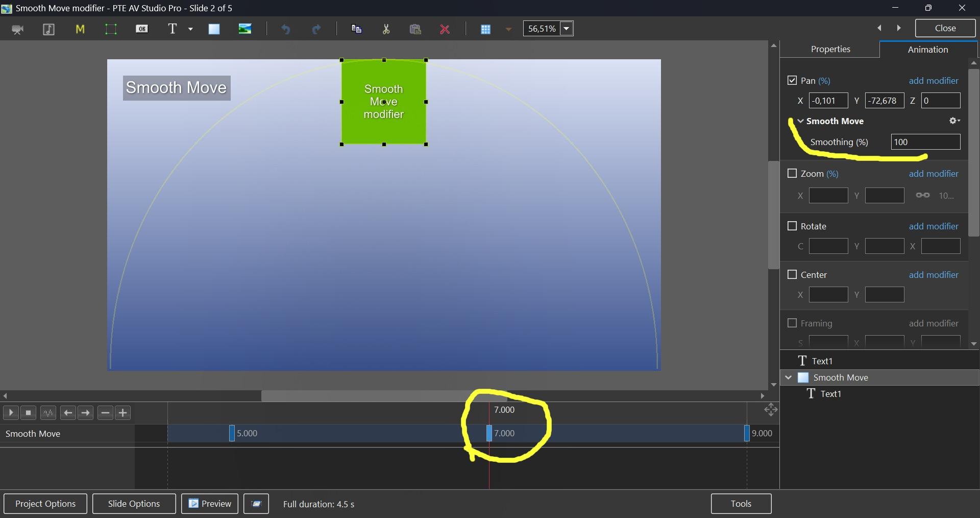Open the Smooth Move modifier gear settings

point(954,121)
